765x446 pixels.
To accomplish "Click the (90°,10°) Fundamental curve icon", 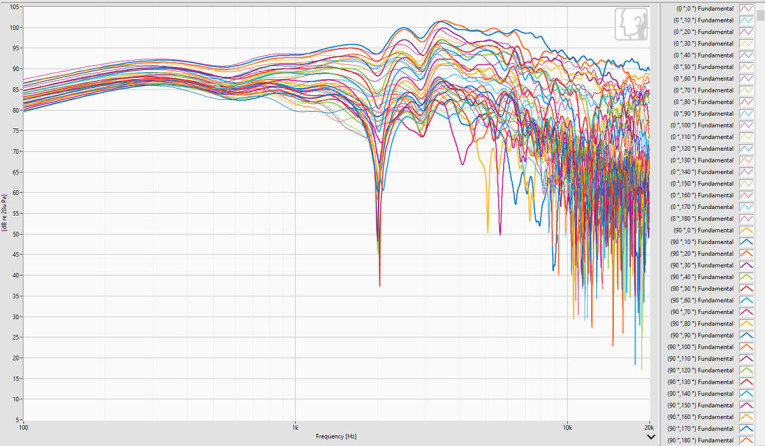I will (x=746, y=242).
